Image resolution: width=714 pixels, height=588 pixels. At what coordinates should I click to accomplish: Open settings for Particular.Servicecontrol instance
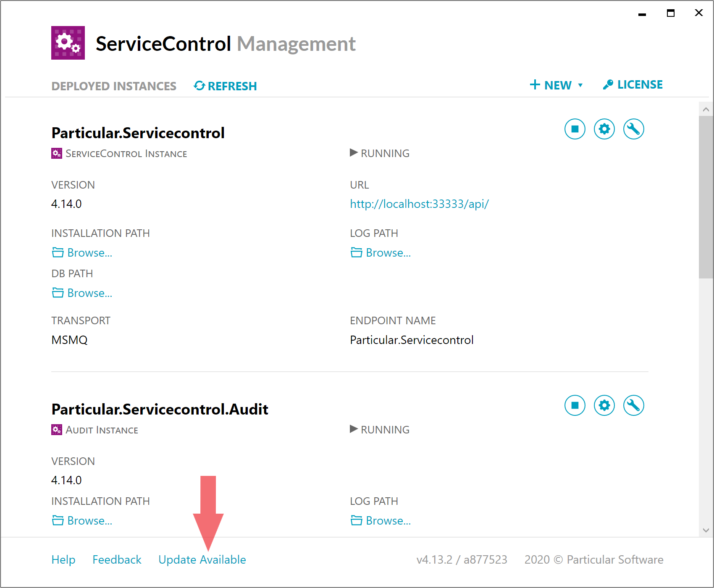pos(604,129)
